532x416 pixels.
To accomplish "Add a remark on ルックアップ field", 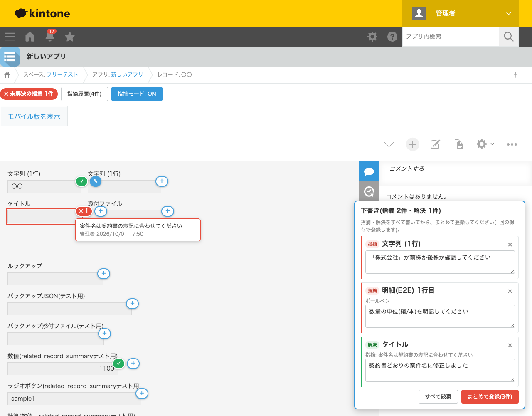I will coord(103,274).
